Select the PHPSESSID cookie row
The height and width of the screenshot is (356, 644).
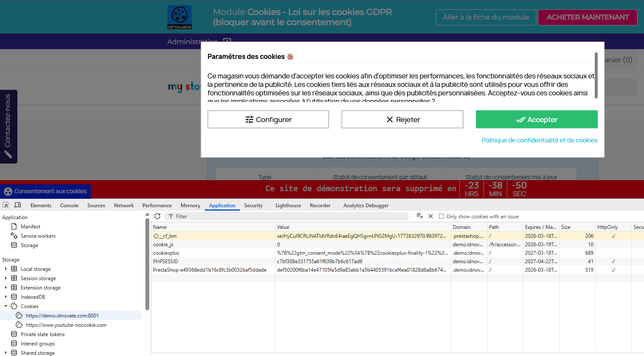click(x=398, y=261)
